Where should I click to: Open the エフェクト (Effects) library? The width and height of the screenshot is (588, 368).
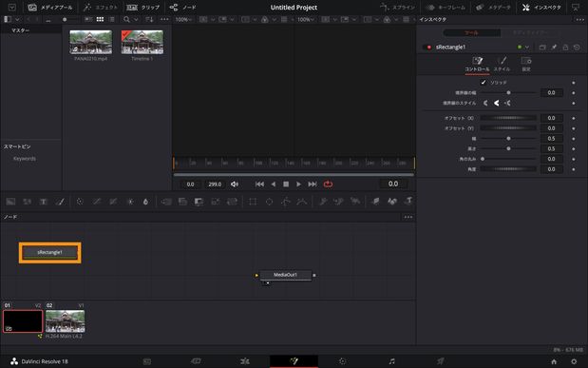100,8
